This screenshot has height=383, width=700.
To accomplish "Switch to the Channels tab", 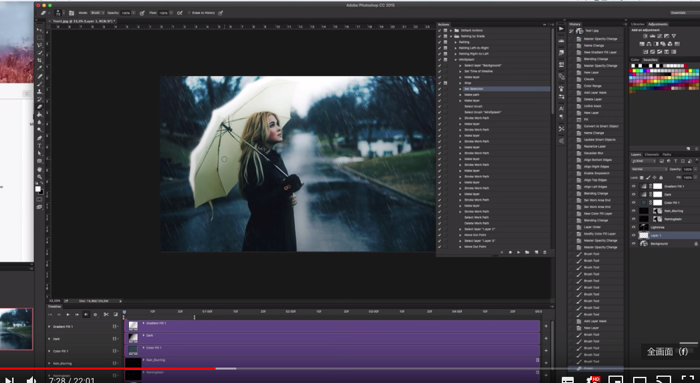I will click(651, 154).
